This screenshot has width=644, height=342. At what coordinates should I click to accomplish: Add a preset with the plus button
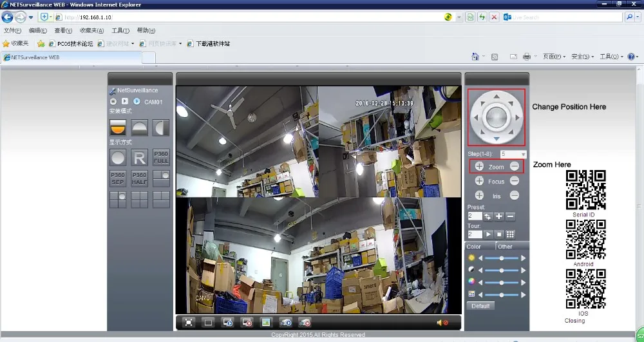[499, 216]
